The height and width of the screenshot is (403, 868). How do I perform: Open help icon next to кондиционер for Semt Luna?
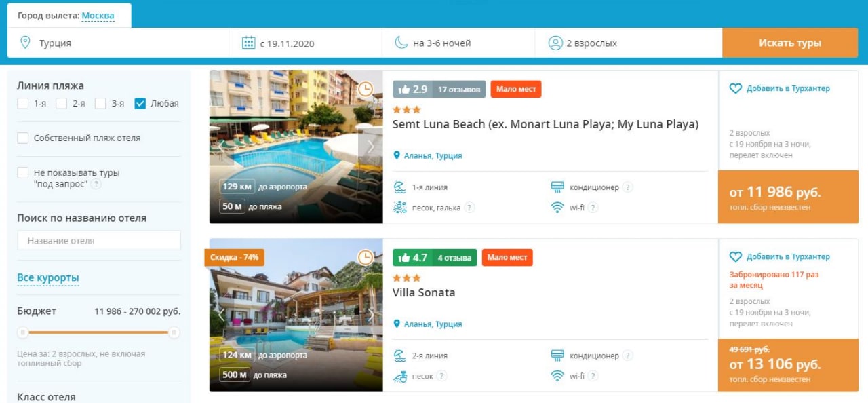pos(628,187)
